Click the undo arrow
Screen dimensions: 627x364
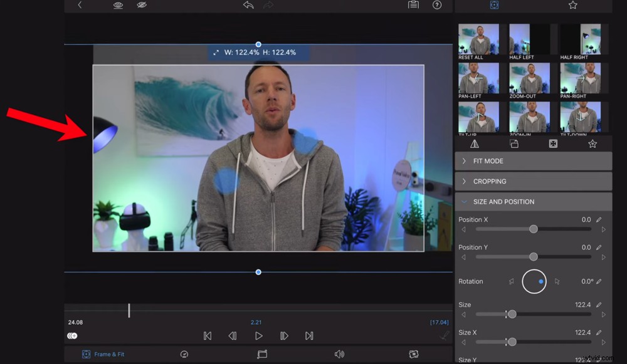click(x=248, y=5)
